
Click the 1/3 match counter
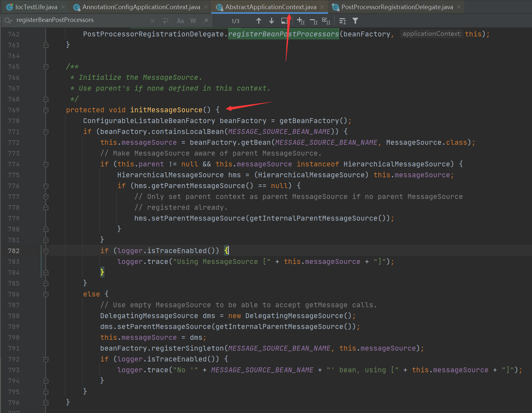(235, 21)
